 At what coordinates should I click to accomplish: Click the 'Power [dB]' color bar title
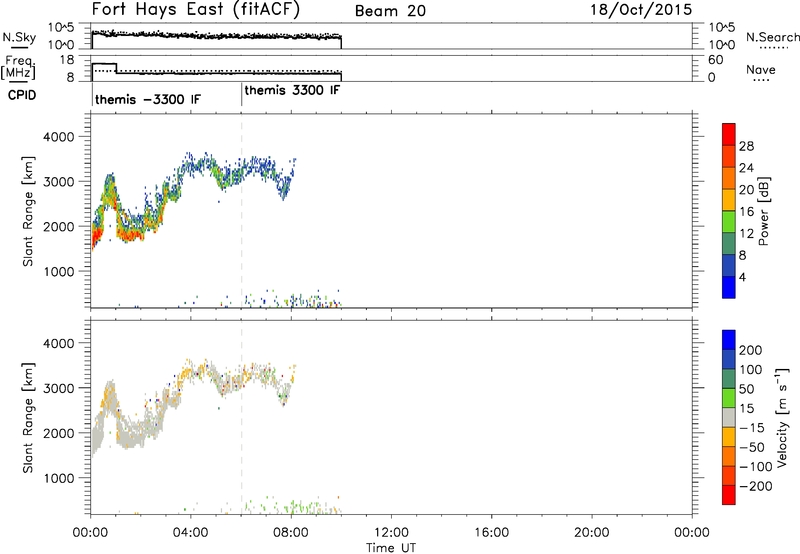763,211
